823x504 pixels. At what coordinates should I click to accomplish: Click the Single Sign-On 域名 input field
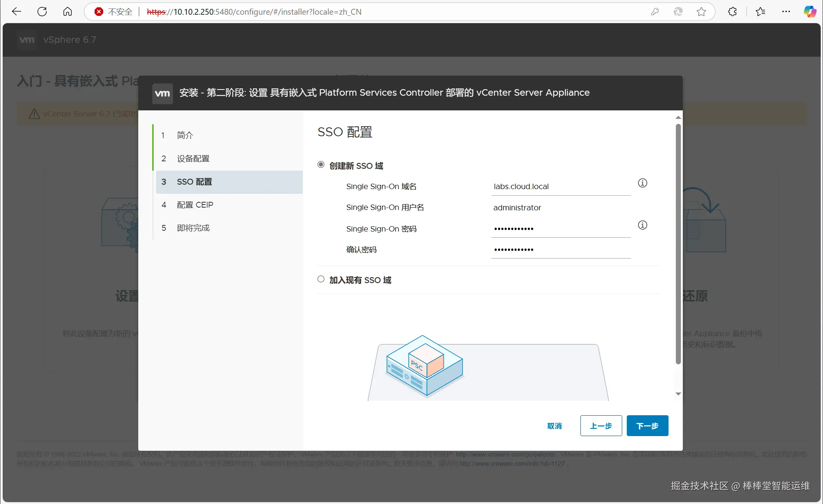point(561,187)
